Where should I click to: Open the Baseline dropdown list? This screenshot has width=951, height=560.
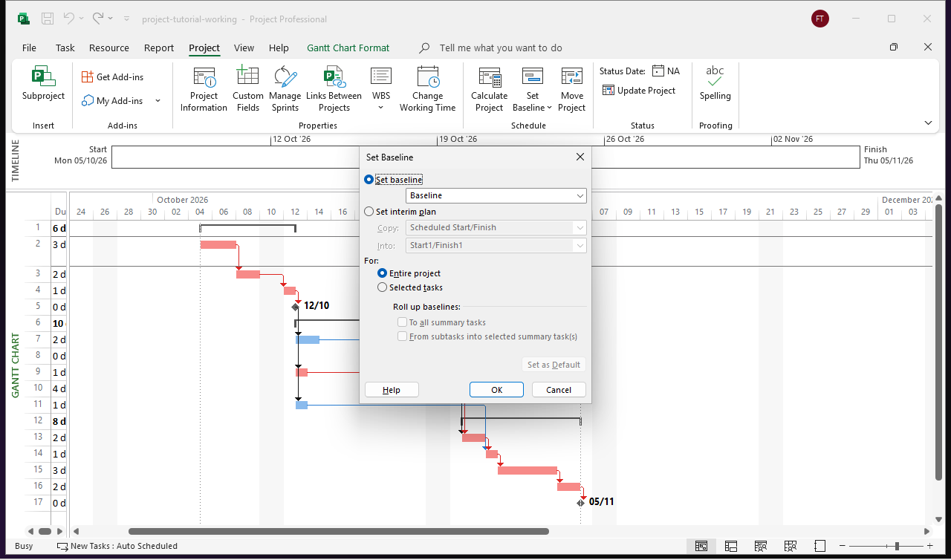(x=580, y=195)
